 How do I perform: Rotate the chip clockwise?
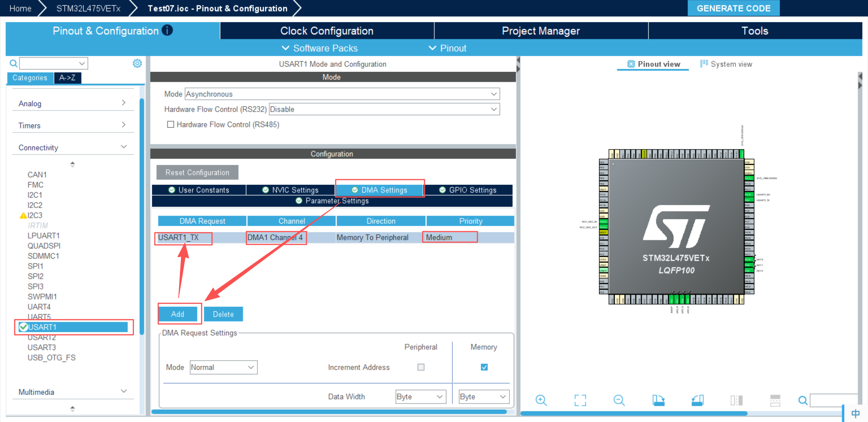coord(658,400)
